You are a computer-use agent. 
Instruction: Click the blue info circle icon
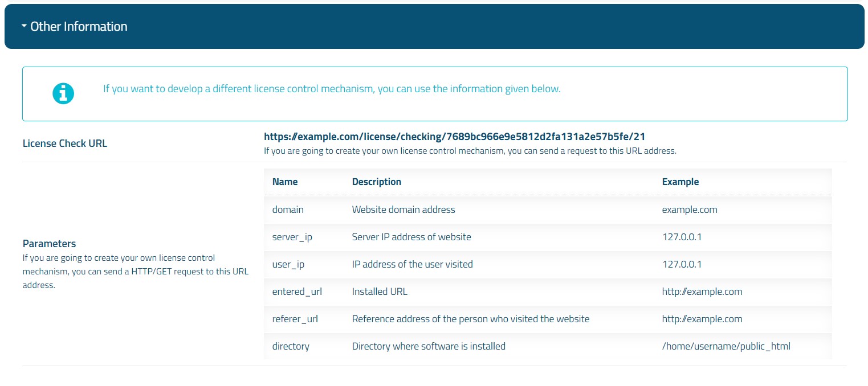click(x=63, y=93)
